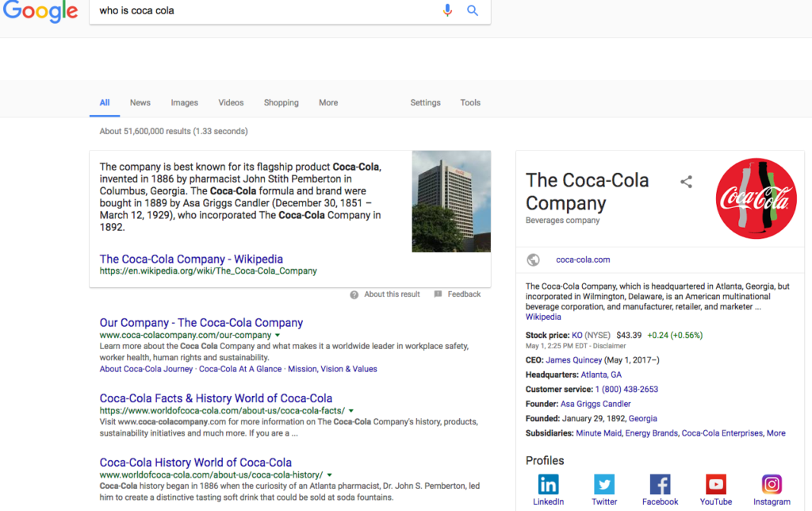Click the Google logo
This screenshot has width=812, height=511.
[40, 11]
